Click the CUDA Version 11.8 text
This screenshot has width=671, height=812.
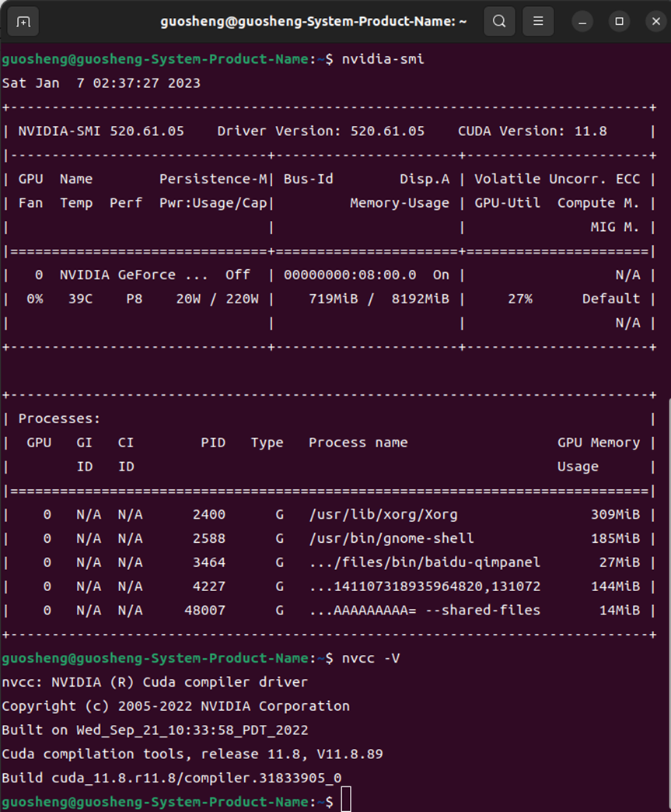pos(533,131)
